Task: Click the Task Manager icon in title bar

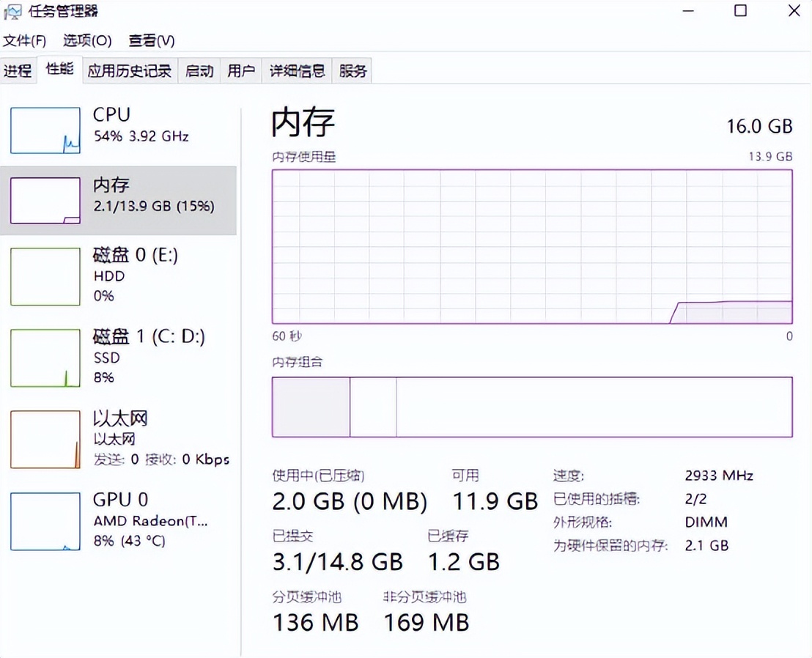Action: 13,11
